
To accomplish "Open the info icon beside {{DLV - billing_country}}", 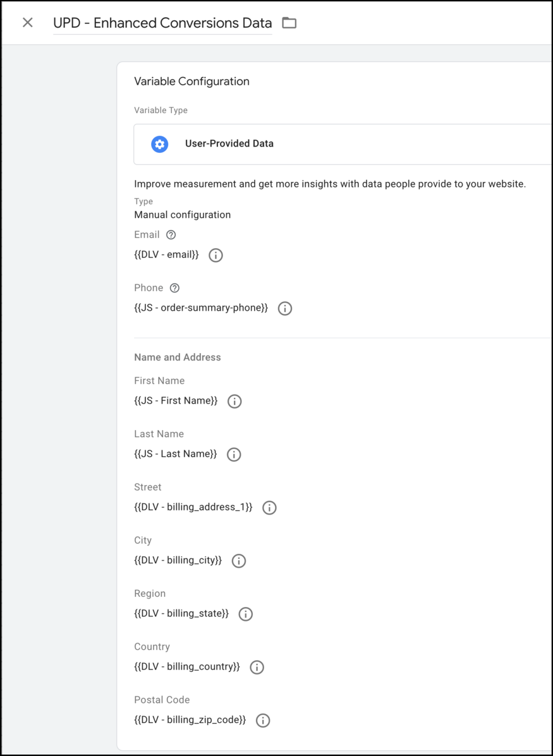I will (257, 668).
